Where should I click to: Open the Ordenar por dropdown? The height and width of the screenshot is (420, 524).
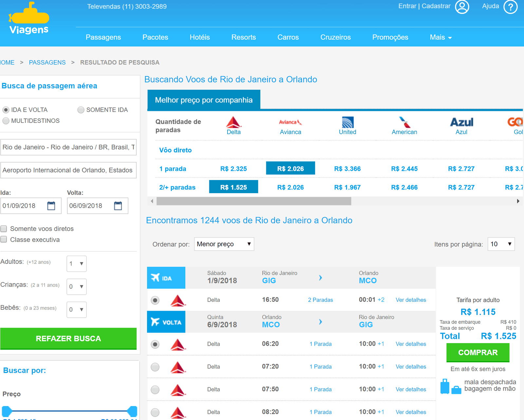[x=224, y=244]
